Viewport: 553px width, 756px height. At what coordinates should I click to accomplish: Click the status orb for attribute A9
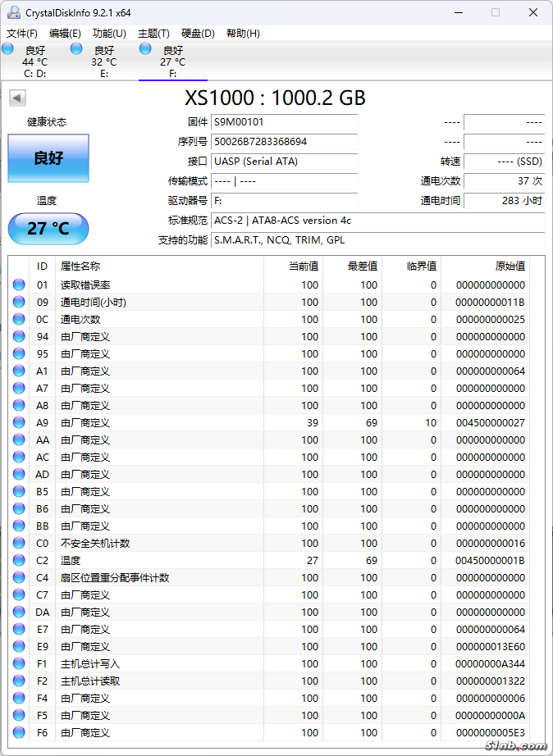(x=19, y=423)
